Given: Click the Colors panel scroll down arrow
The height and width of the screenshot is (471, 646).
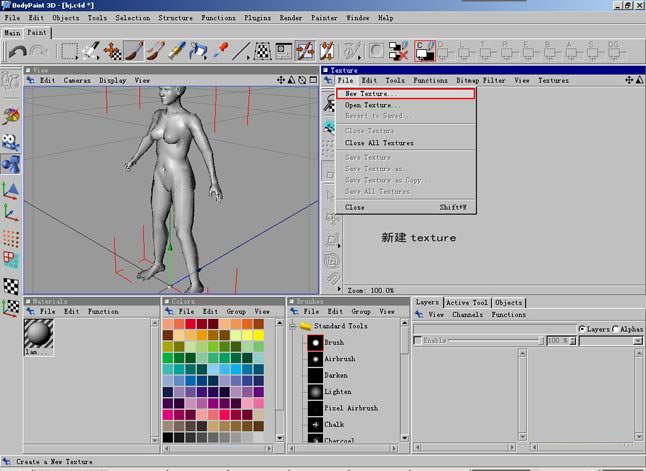Looking at the screenshot, I should tap(280, 438).
